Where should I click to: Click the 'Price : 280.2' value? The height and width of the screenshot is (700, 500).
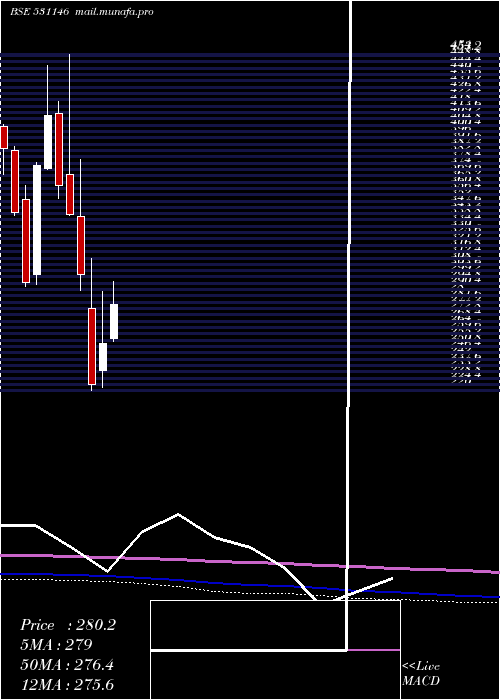68,625
